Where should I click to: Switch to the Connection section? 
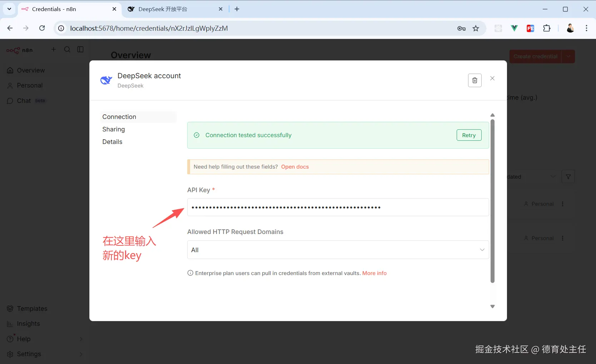138,117
